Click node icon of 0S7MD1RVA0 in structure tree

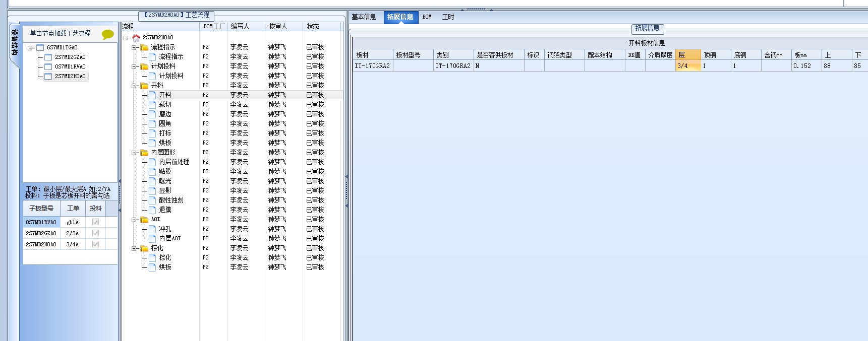[48, 67]
